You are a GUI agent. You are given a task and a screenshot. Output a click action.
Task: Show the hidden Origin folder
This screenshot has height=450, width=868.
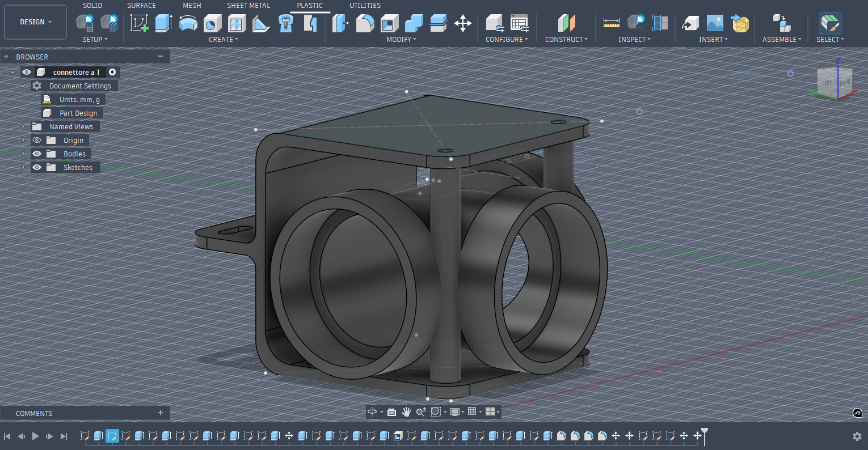37,140
